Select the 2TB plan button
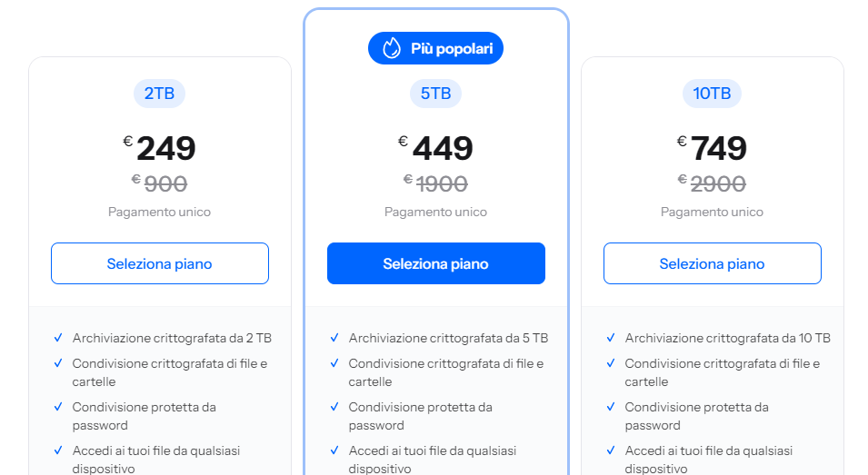The image size is (868, 475). [160, 263]
